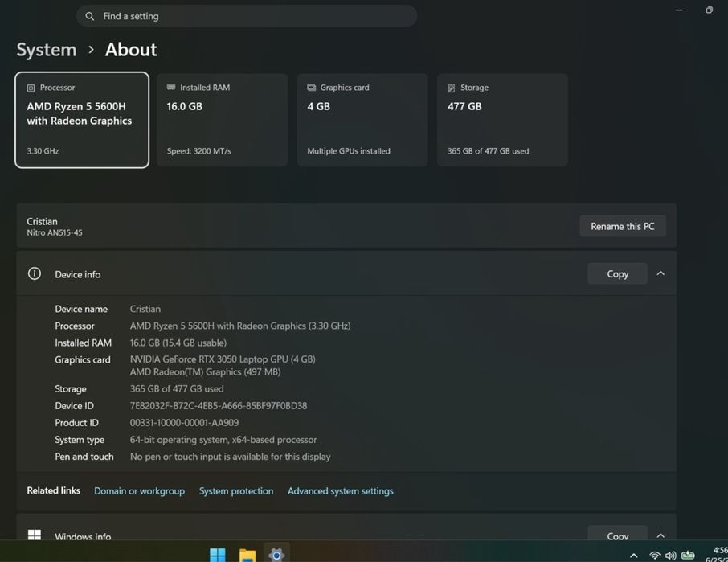
Task: Click 64-bit operating system value
Action: (x=223, y=440)
